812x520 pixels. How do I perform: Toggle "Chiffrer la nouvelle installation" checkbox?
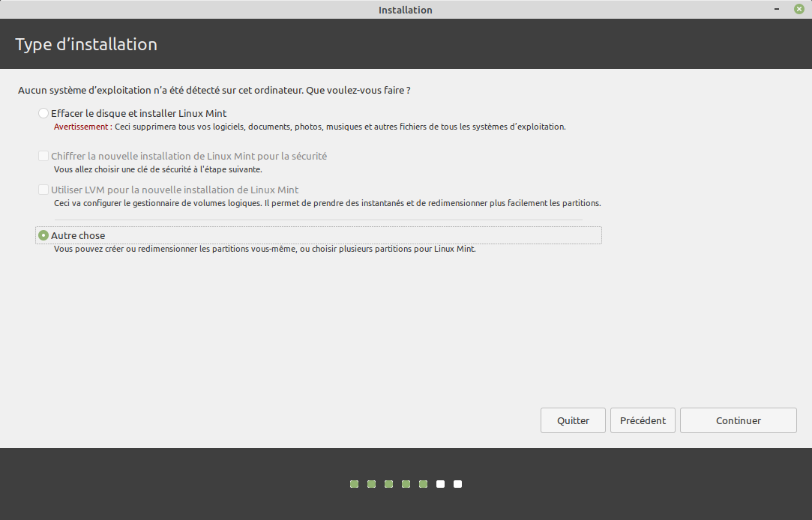[x=43, y=157]
